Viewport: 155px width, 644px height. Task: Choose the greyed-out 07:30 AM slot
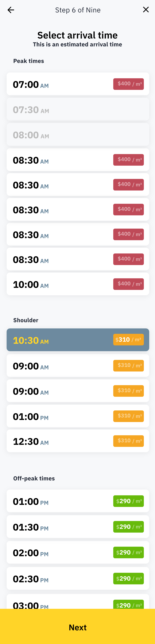point(78,109)
